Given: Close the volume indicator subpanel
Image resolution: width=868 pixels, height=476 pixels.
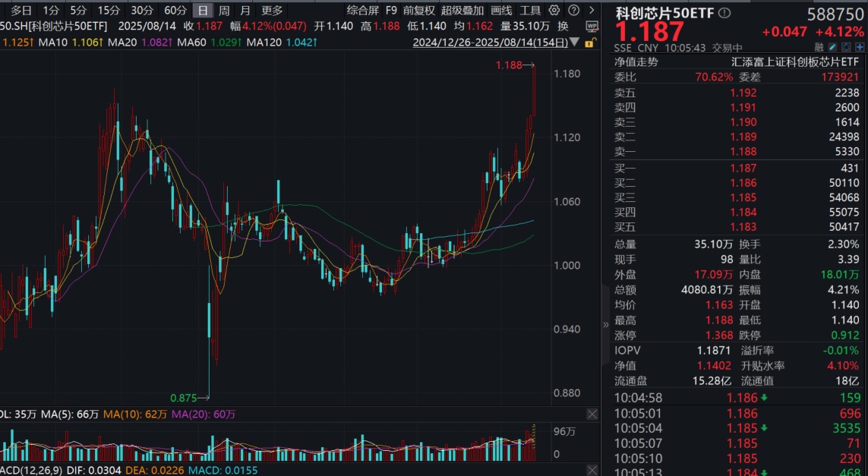Looking at the screenshot, I should 592,415.
